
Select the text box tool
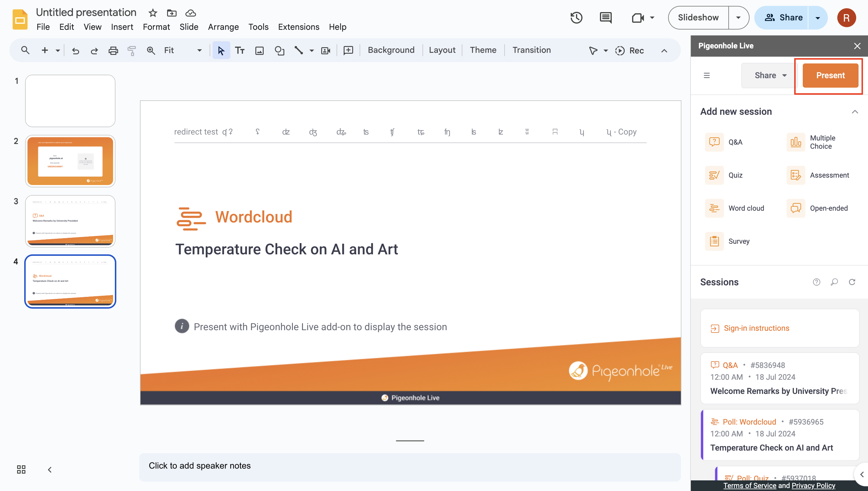pos(240,50)
